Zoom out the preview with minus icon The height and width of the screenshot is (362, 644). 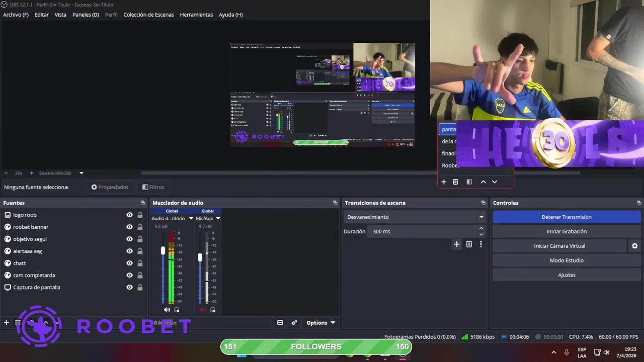tap(6, 173)
